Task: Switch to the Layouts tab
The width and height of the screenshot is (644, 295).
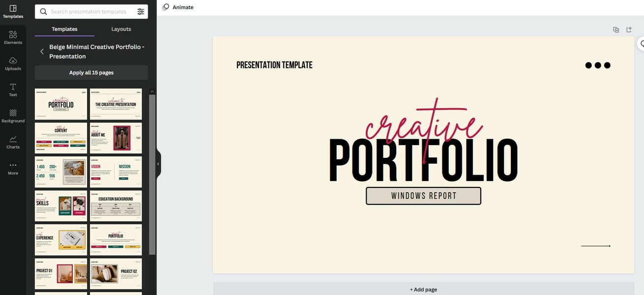Action: 121,29
